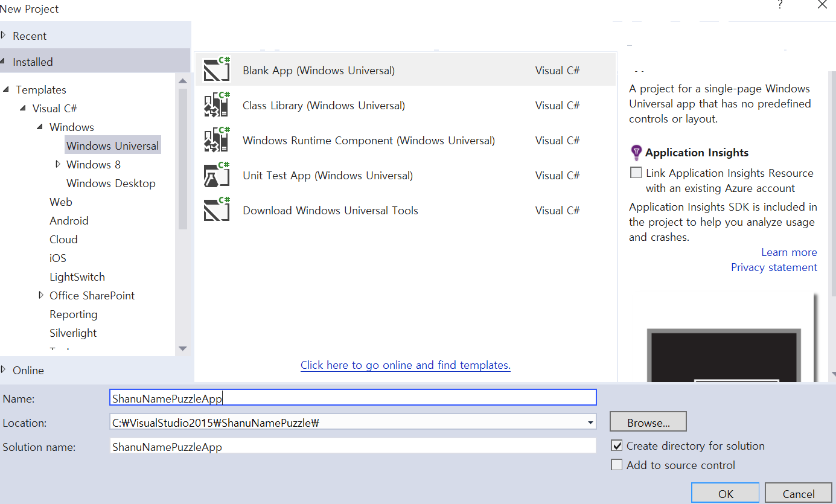Select the Unit Test App template icon

[x=217, y=174]
